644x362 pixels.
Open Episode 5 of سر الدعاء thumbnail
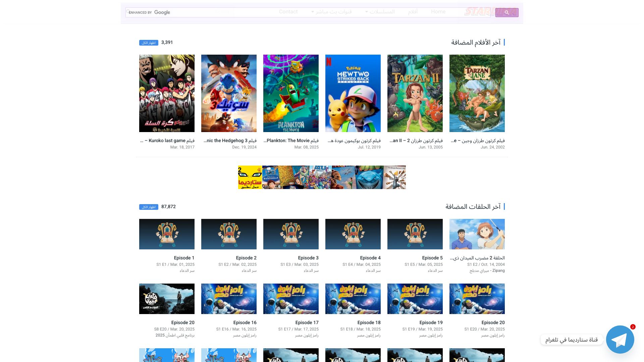(x=415, y=234)
